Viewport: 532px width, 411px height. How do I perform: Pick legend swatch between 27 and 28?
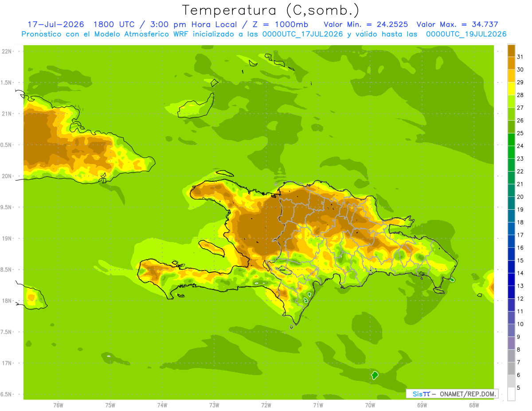[x=511, y=101]
